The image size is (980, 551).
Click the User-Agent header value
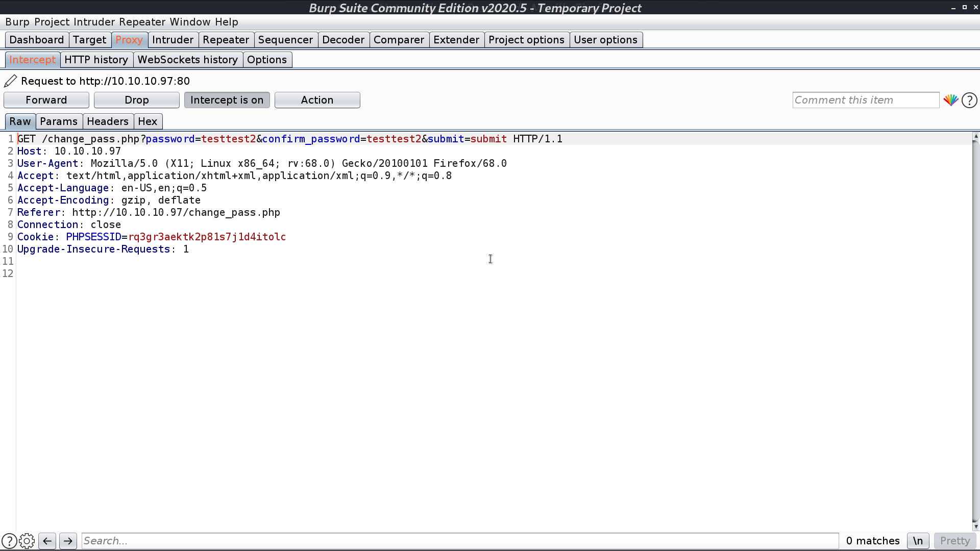299,163
